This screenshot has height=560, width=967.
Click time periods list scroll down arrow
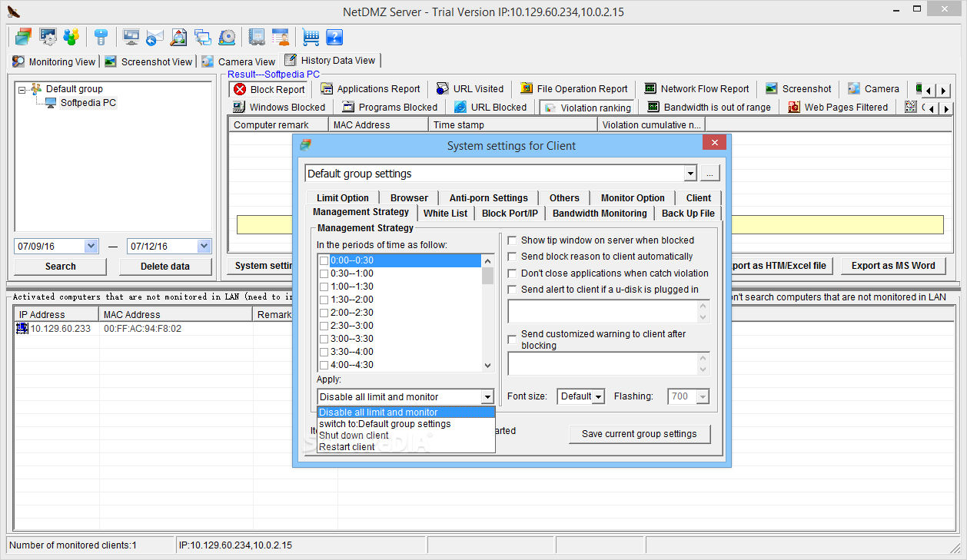click(x=488, y=366)
